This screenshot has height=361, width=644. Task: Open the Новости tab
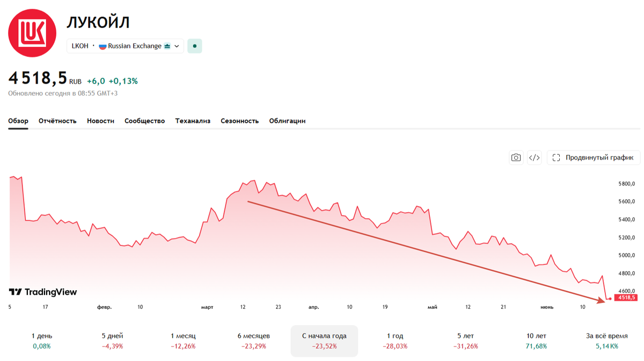100,121
